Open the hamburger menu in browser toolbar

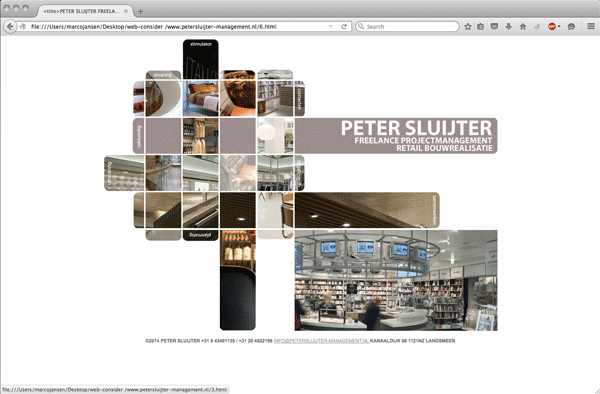(x=591, y=26)
